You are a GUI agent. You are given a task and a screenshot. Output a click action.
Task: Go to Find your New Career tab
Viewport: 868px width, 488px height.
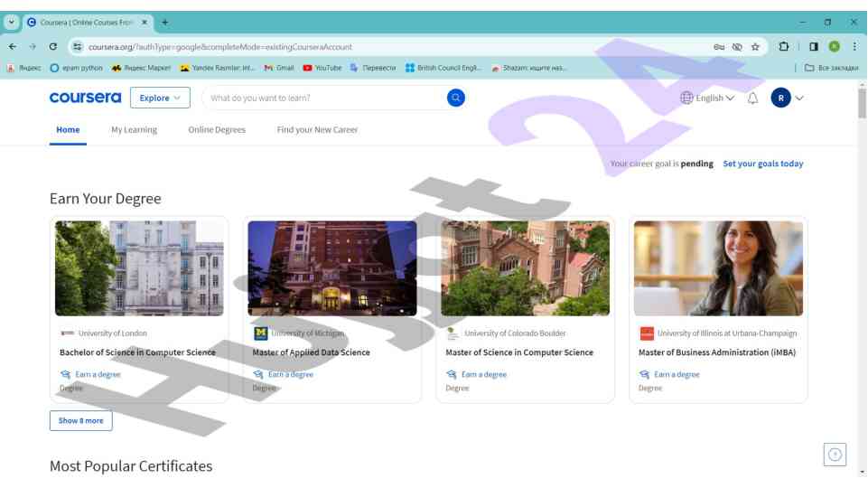(x=317, y=129)
